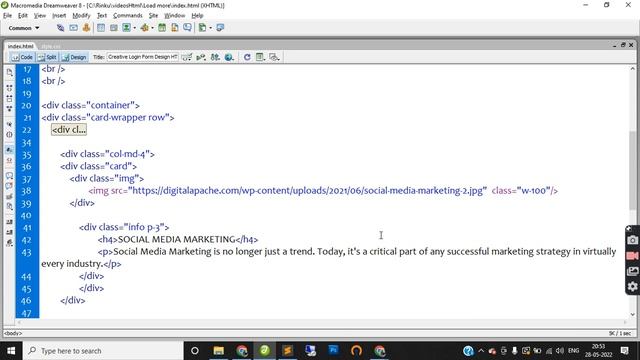Open the Text menu
This screenshot has width=640, height=360.
click(102, 15)
